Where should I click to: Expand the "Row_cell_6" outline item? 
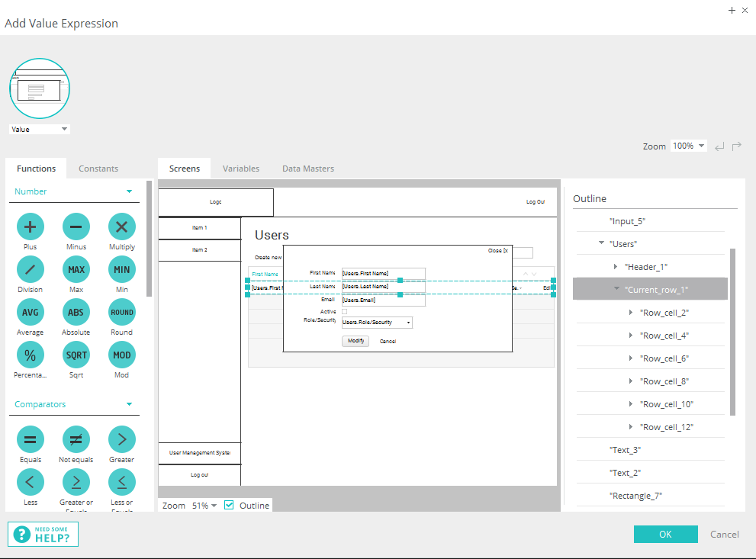(x=631, y=358)
